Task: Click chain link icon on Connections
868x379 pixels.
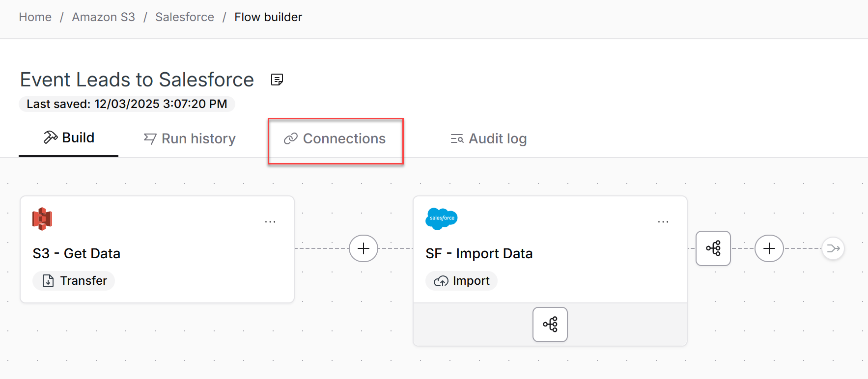Action: coord(291,139)
